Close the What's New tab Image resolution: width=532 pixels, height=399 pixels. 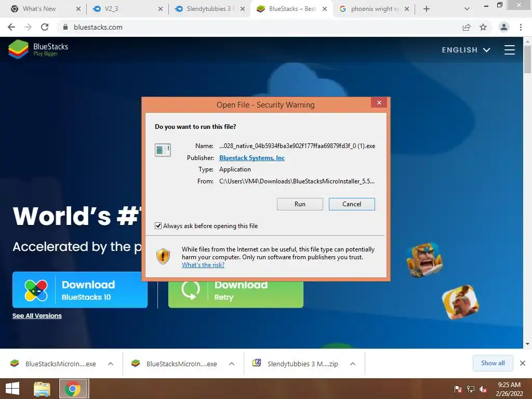click(78, 9)
